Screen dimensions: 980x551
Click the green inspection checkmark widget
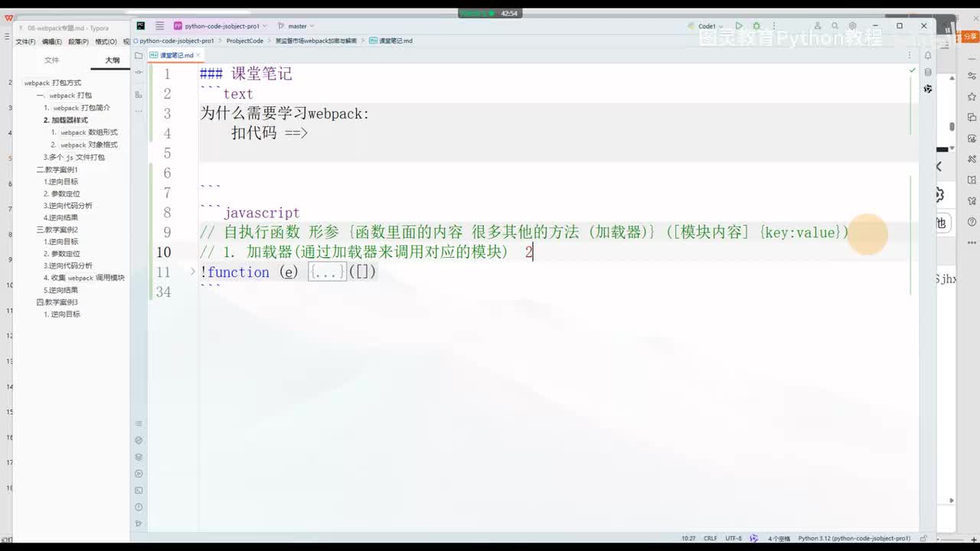pos(912,70)
